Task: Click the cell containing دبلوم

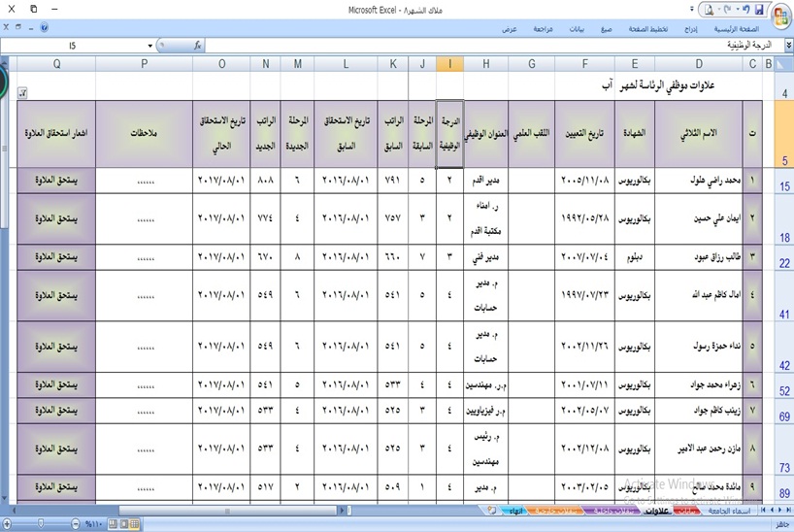Action: pos(635,257)
